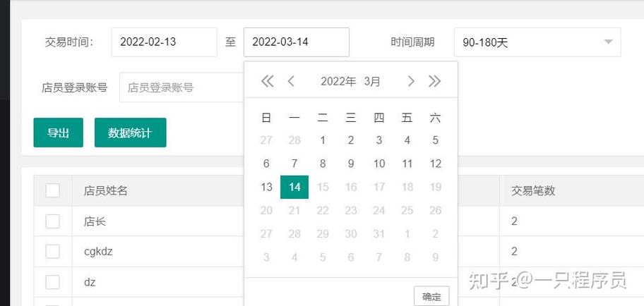The width and height of the screenshot is (644, 306).
Task: Select March 13 in calendar
Action: click(x=266, y=187)
